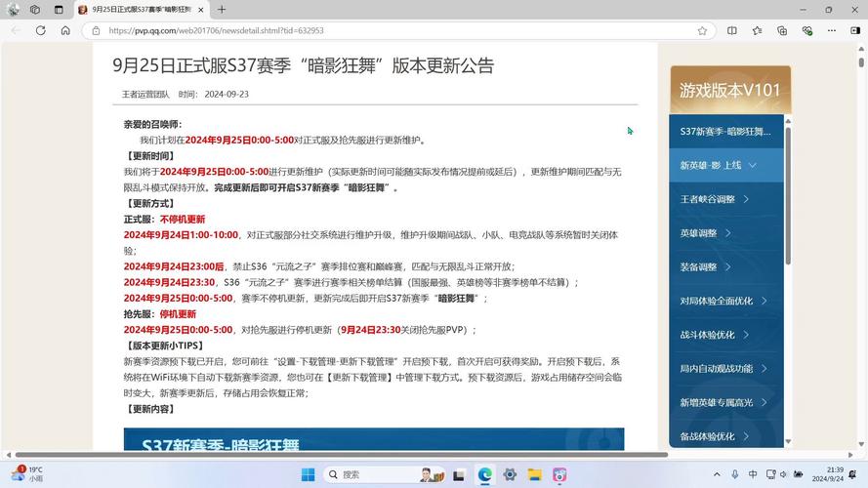
Task: Open the pink camera app on taskbar
Action: pyautogui.click(x=559, y=474)
